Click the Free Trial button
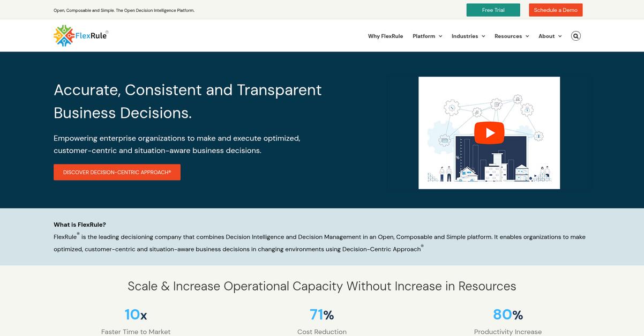The image size is (644, 336). tap(493, 10)
